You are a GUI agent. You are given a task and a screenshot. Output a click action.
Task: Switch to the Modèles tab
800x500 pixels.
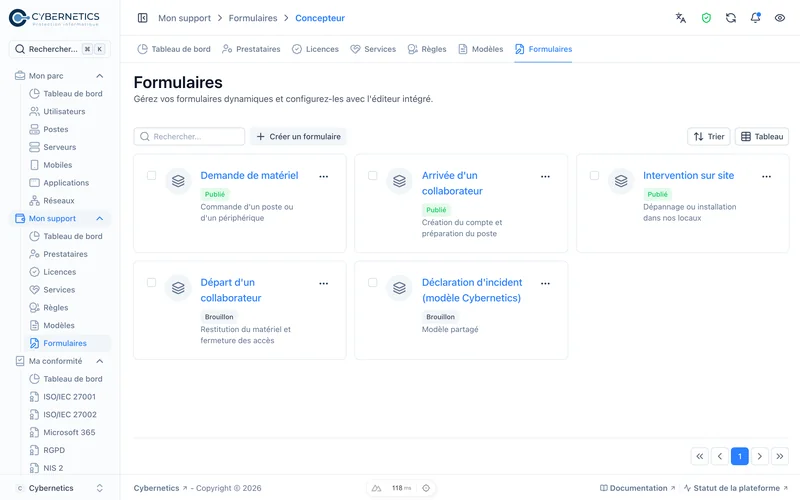pyautogui.click(x=481, y=49)
